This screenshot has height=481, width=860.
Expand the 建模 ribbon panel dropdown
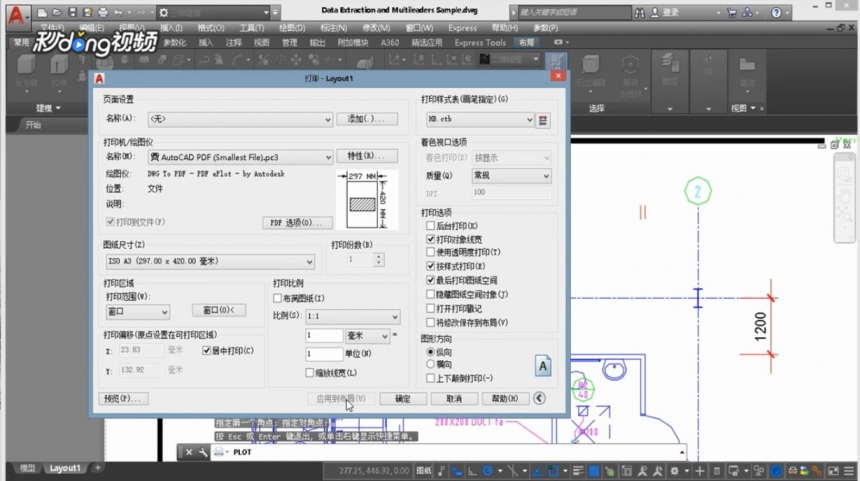tap(48, 108)
